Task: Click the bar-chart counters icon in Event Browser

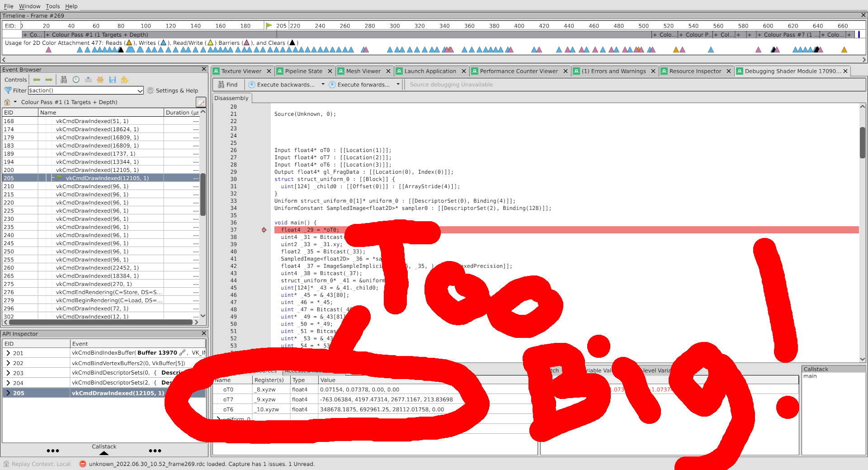Action: click(x=88, y=80)
